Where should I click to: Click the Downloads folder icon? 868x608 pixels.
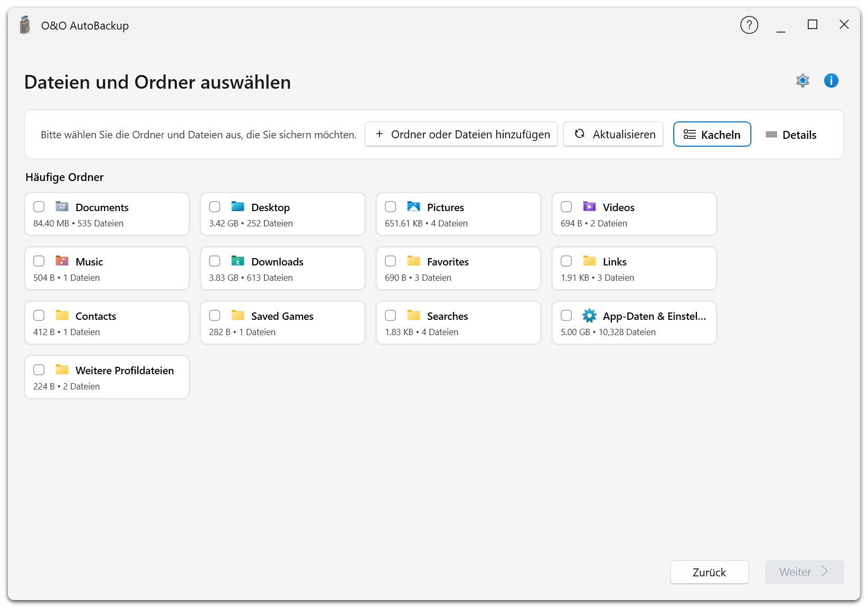[x=238, y=261]
